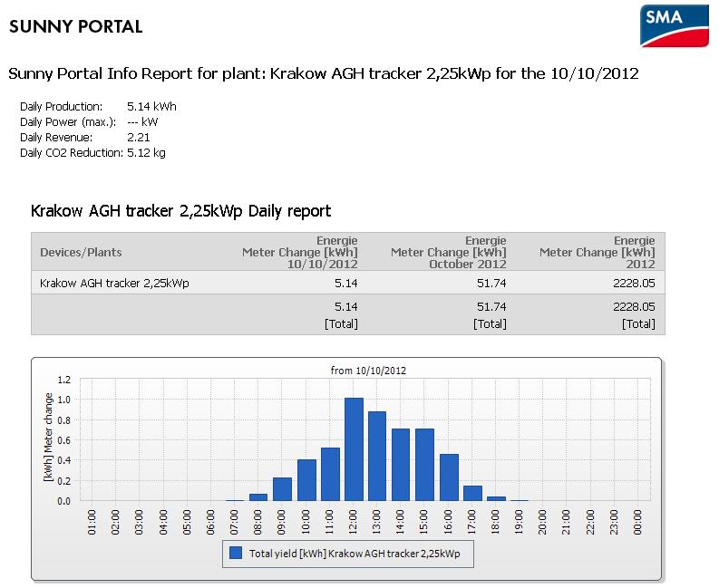Image resolution: width=719 pixels, height=588 pixels.
Task: Click the 16:00 bar in the chart
Action: (449, 477)
